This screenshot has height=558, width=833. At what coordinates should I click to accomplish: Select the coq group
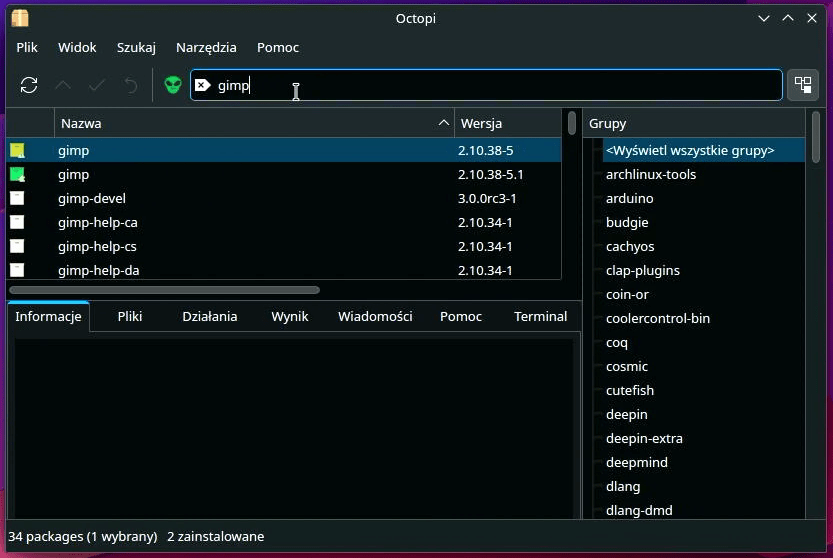pos(617,342)
